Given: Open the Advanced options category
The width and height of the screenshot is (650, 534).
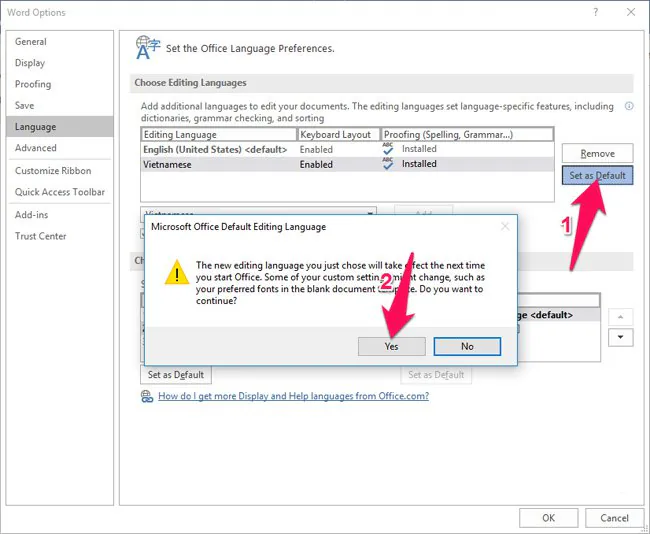Looking at the screenshot, I should 60,148.
